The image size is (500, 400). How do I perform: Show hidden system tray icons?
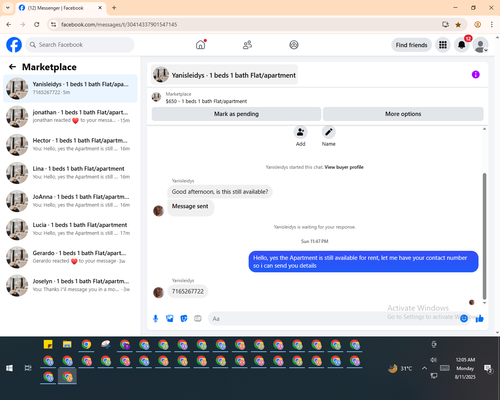click(x=424, y=368)
